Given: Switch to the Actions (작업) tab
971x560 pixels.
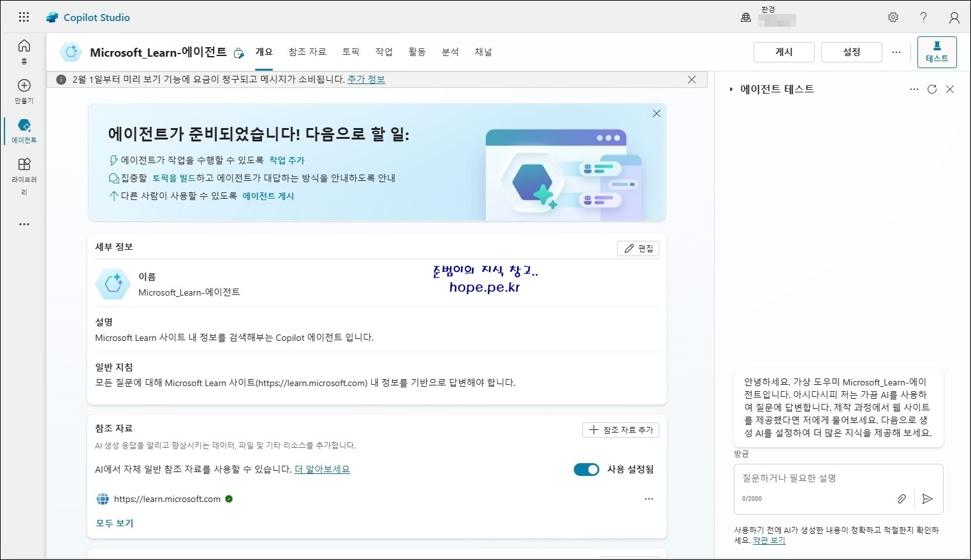Looking at the screenshot, I should coord(384,52).
